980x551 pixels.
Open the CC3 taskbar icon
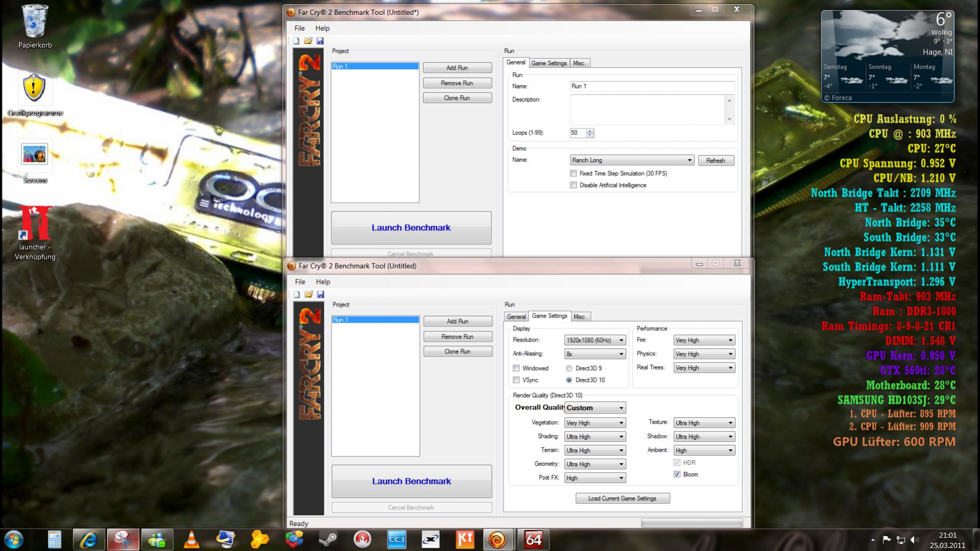coord(397,540)
